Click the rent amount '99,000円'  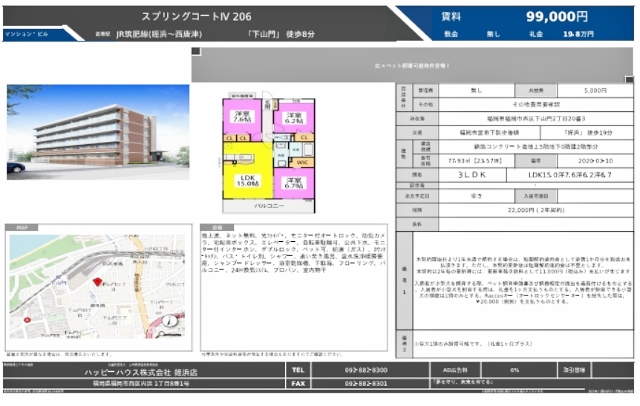click(x=557, y=16)
